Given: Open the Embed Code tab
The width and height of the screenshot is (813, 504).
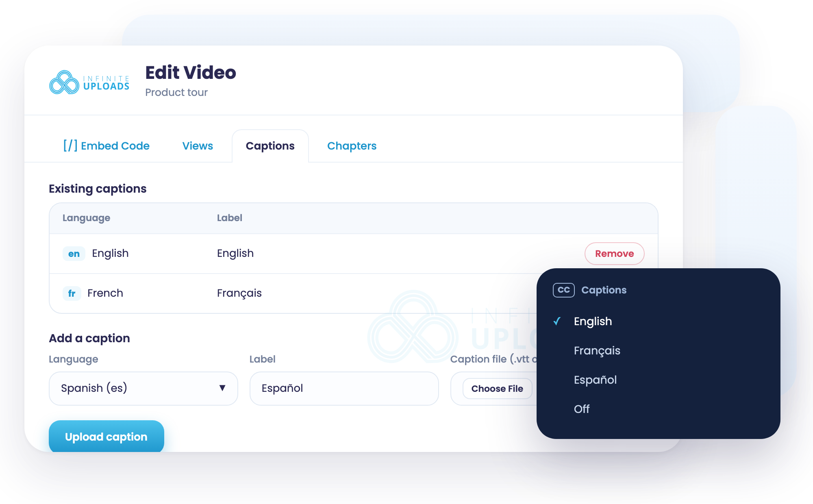Looking at the screenshot, I should tap(107, 146).
